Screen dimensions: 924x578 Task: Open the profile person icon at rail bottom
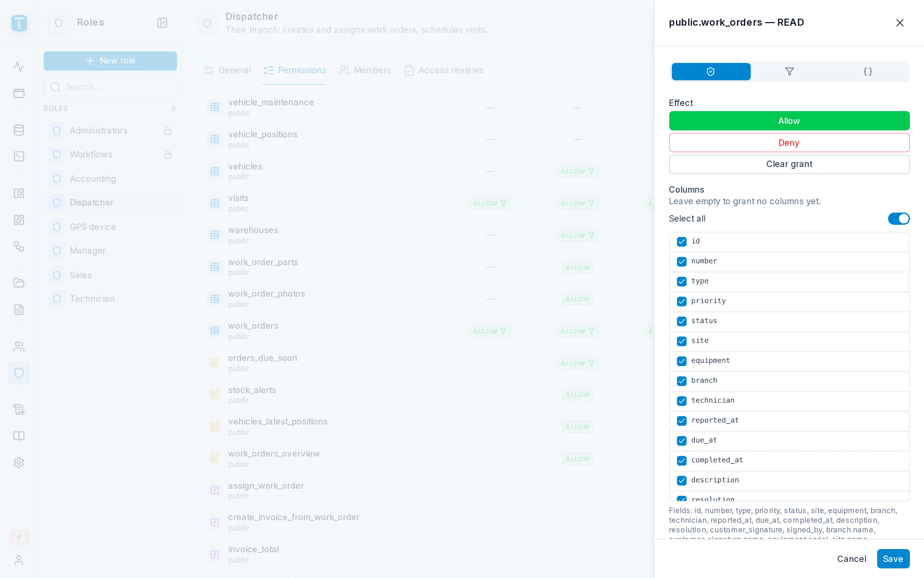[x=19, y=560]
